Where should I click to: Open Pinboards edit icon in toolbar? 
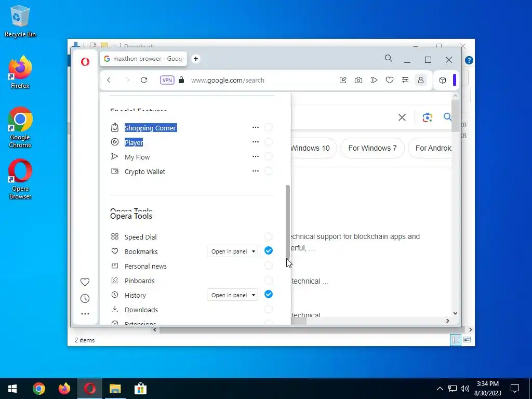(x=343, y=80)
